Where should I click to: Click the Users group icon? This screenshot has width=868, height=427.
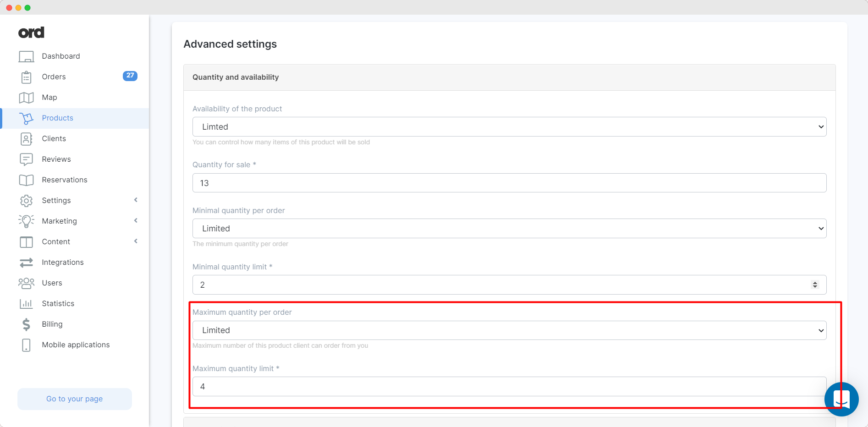[26, 283]
